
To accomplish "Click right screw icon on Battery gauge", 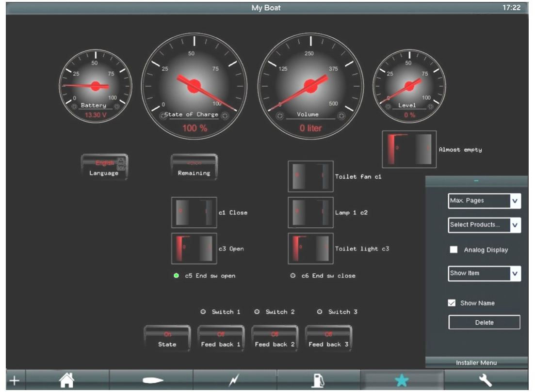I will [117, 107].
